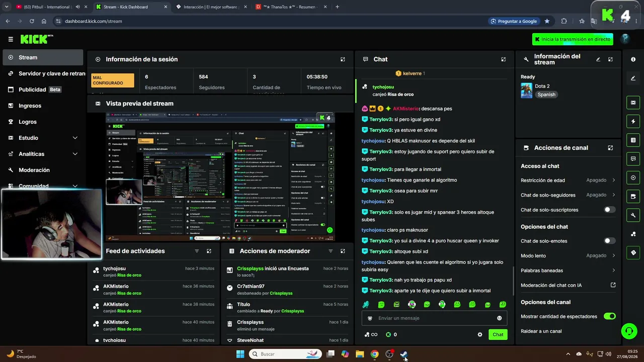This screenshot has width=644, height=362.
Task: Expand the Analíticas sidebar menu
Action: click(x=43, y=154)
